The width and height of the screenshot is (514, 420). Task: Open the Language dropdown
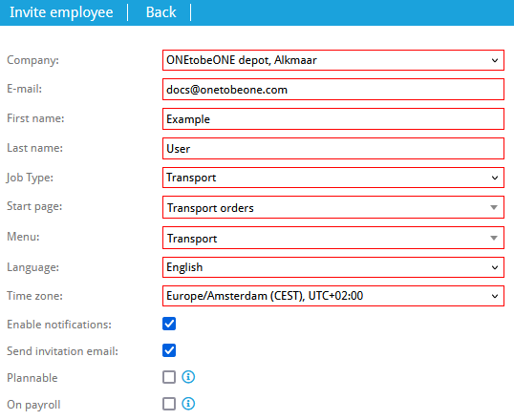[333, 267]
